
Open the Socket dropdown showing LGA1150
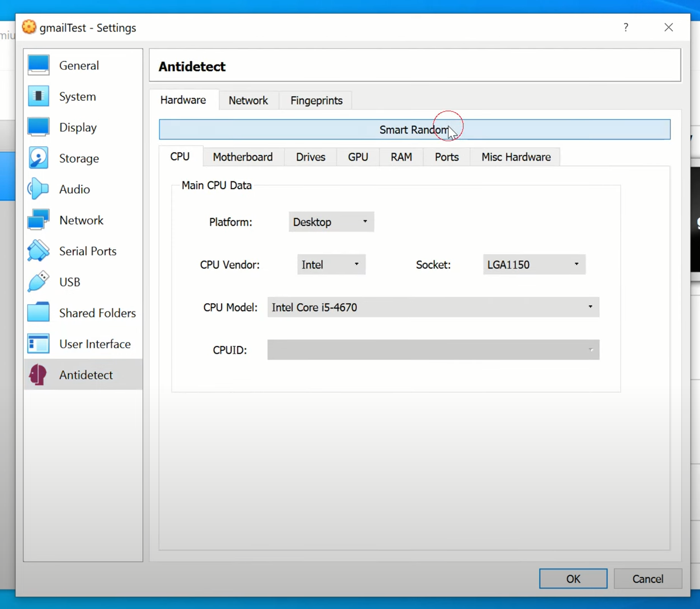pyautogui.click(x=534, y=265)
